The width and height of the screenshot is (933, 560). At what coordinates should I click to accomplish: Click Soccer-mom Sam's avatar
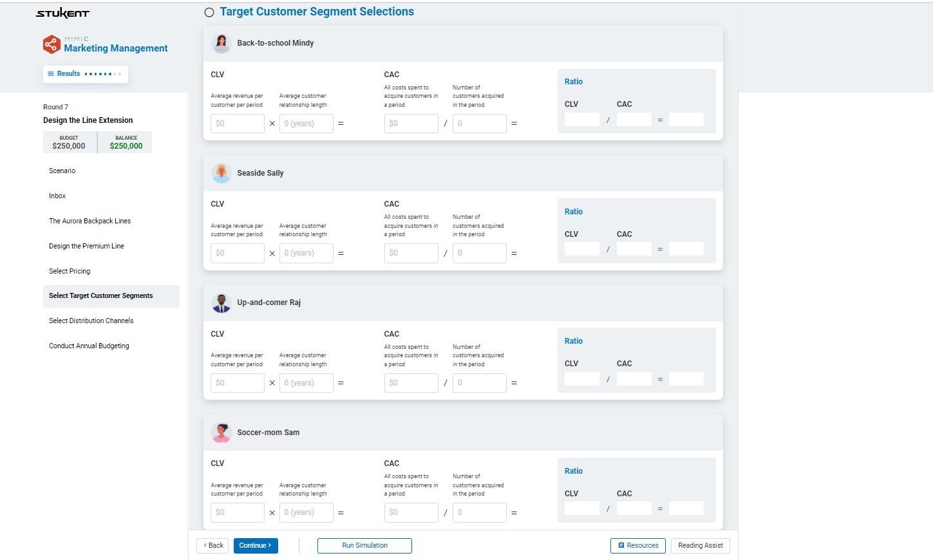[221, 432]
